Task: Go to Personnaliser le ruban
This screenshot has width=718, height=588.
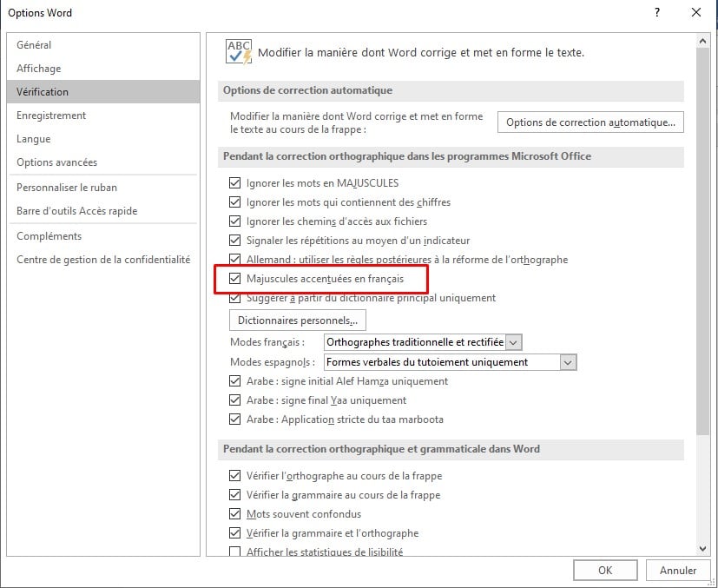Action: [x=67, y=188]
